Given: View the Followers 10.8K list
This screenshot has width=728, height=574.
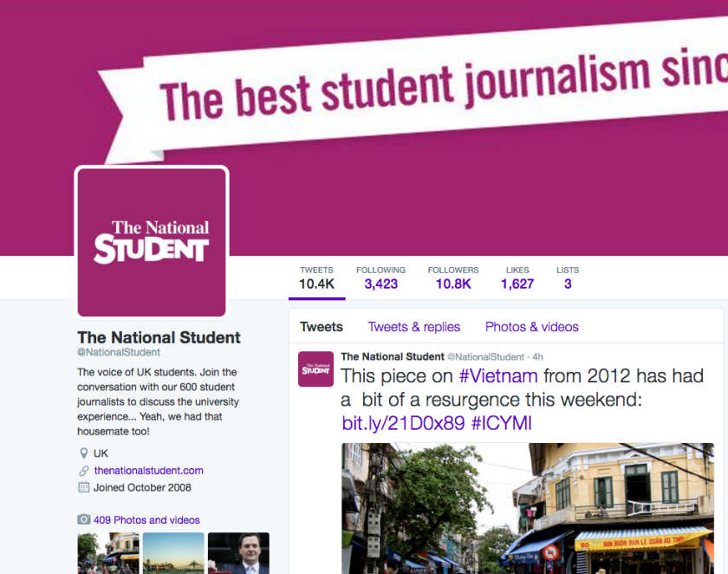Looking at the screenshot, I should tap(453, 277).
